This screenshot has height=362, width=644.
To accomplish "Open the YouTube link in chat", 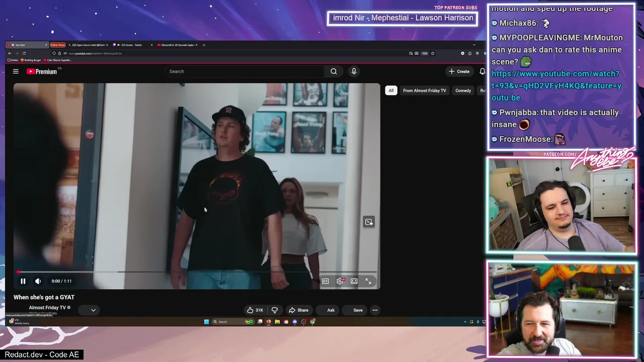I will tap(556, 85).
